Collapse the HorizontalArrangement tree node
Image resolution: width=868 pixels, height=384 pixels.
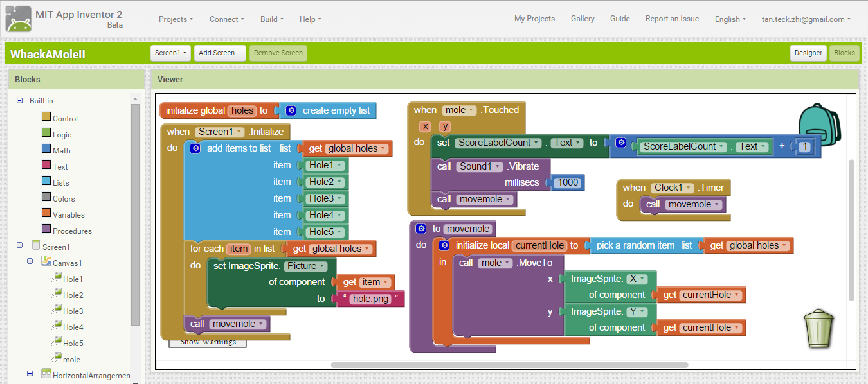click(x=30, y=373)
